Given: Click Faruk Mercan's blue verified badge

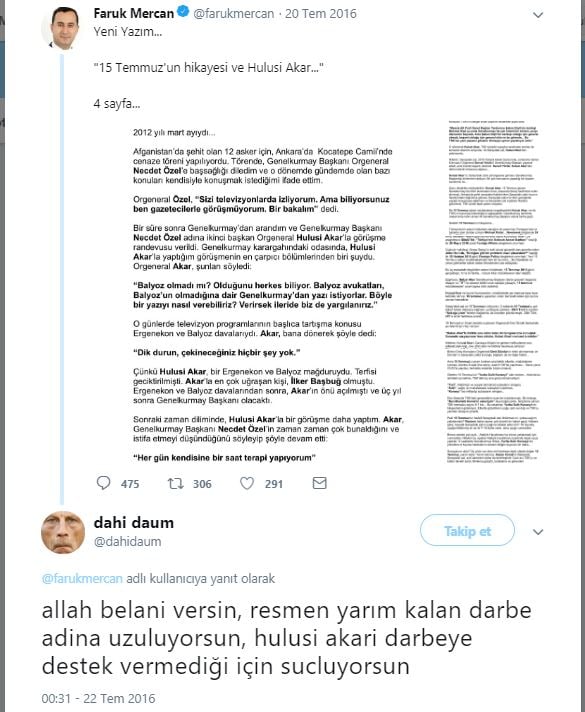Looking at the screenshot, I should tap(183, 12).
